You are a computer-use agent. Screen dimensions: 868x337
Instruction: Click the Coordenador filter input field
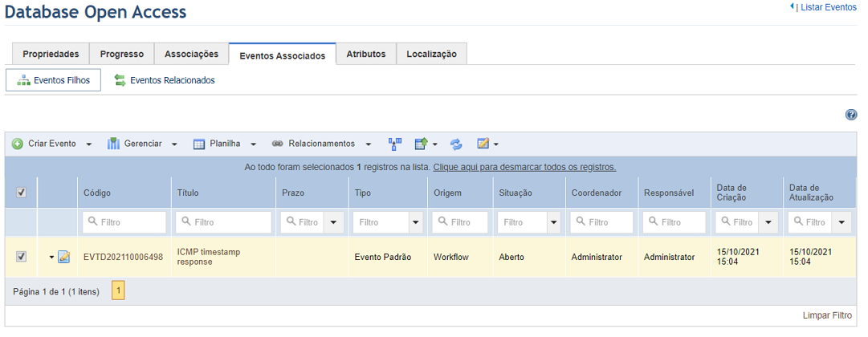pyautogui.click(x=601, y=222)
